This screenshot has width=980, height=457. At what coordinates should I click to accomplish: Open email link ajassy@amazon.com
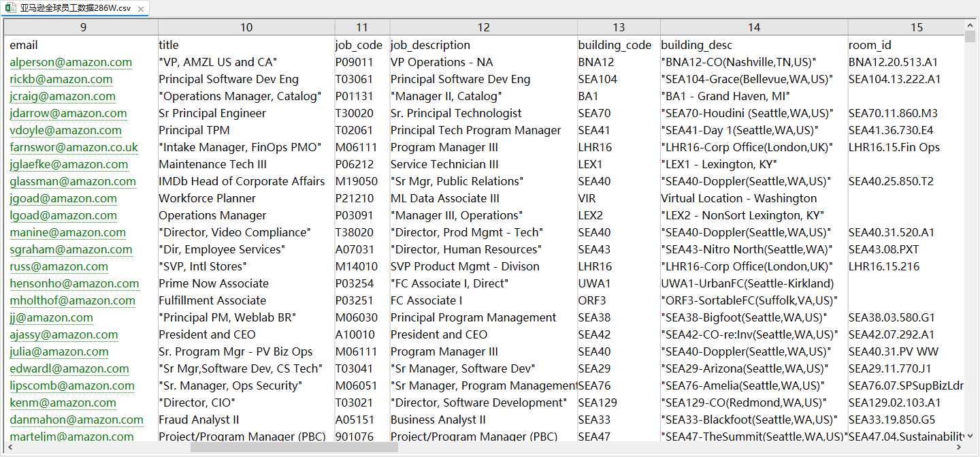[64, 334]
